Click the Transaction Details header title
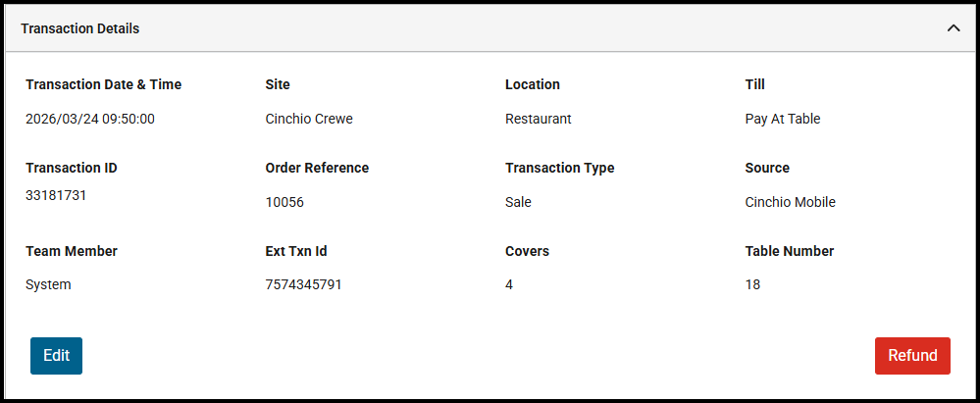Viewport: 980px width, 403px height. coord(79,28)
